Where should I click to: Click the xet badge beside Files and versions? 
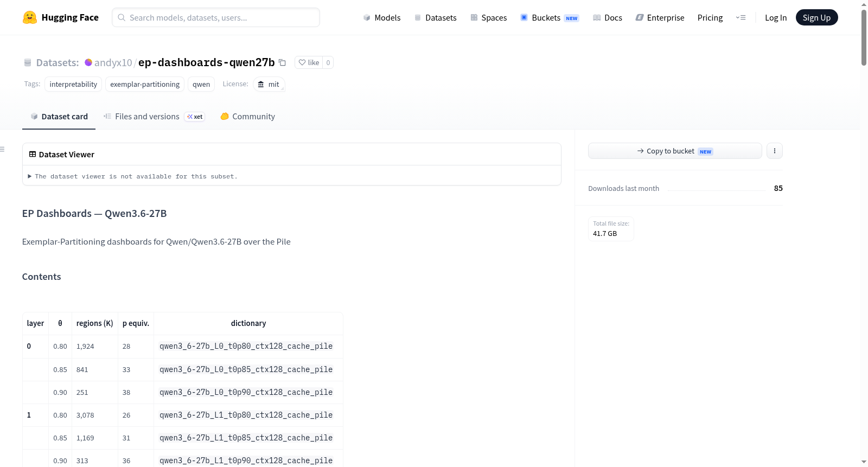[x=195, y=117]
